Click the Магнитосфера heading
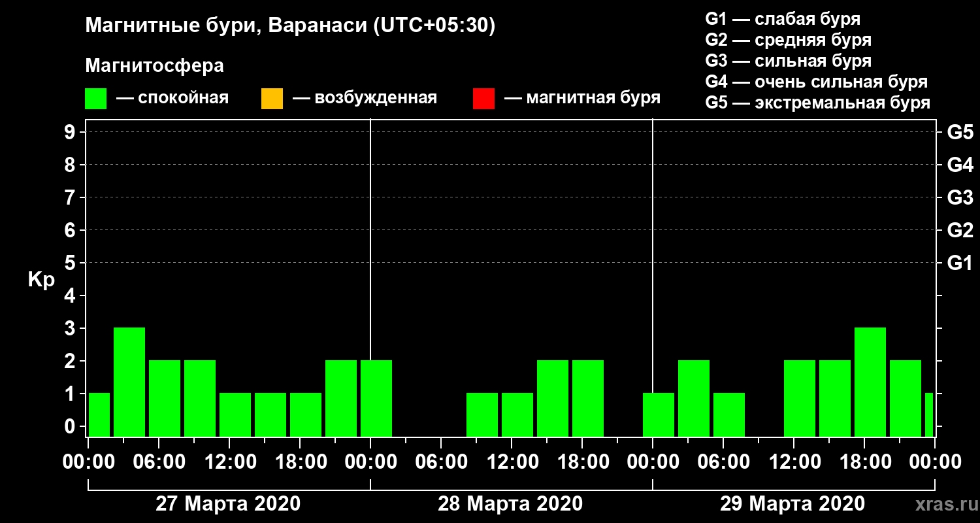 click(x=154, y=66)
